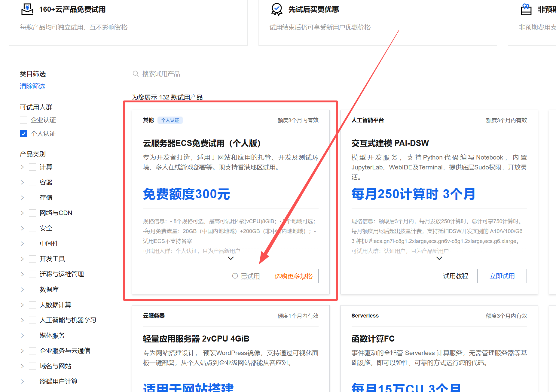The image size is (556, 392).
Task: Expand the 容器 category chevron
Action: (22, 182)
